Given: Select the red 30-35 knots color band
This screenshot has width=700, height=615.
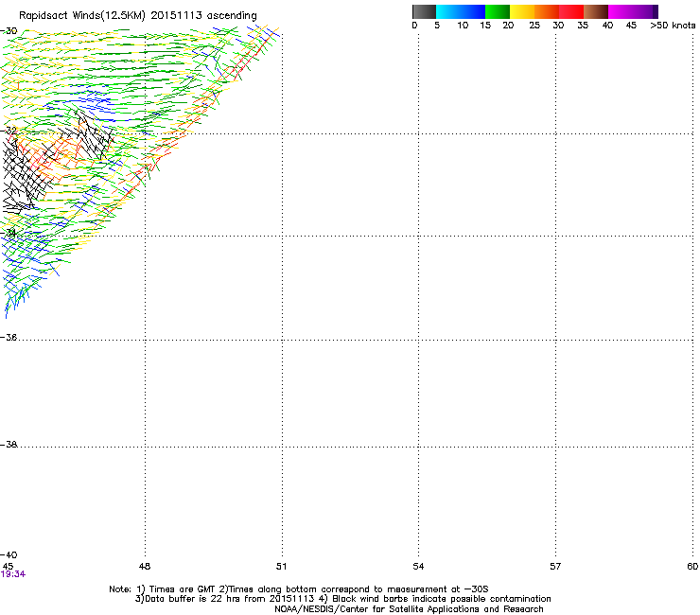Looking at the screenshot, I should 571,11.
